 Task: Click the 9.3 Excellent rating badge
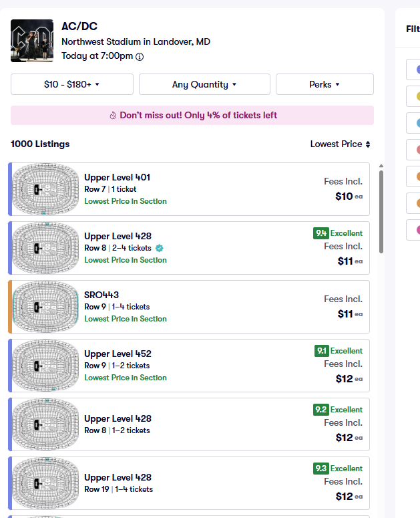coord(338,469)
